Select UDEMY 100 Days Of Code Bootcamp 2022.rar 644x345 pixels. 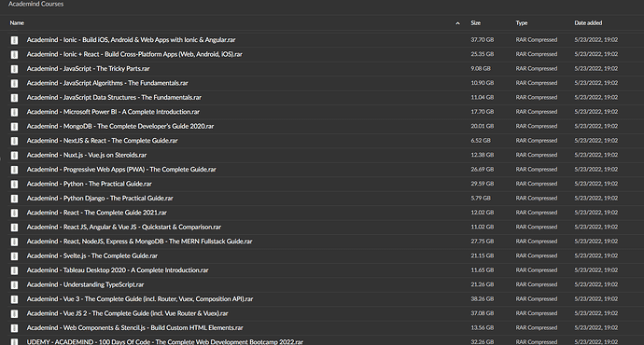(x=164, y=341)
